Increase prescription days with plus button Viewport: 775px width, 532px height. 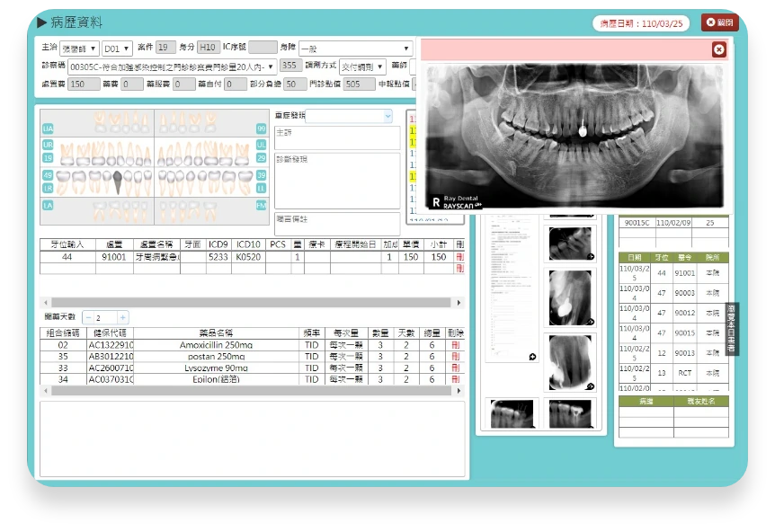click(x=122, y=317)
